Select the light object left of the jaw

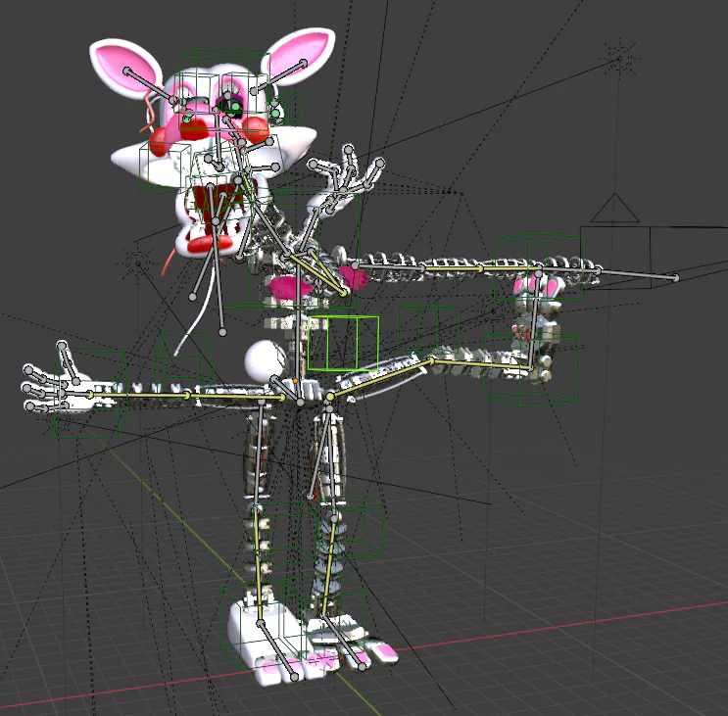[137, 263]
